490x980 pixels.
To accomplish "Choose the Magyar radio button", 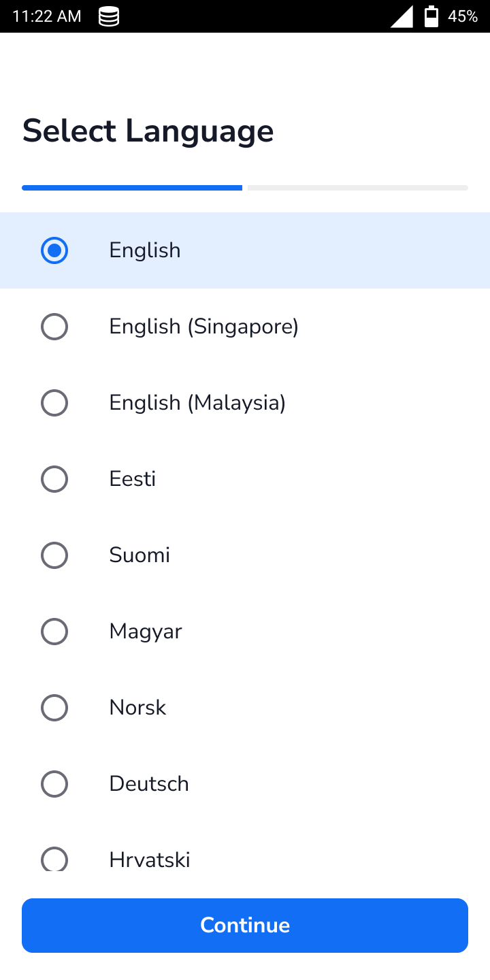I will (x=54, y=632).
